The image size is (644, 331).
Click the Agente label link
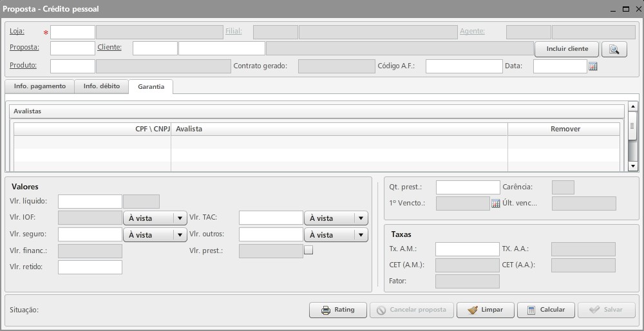[x=472, y=31]
